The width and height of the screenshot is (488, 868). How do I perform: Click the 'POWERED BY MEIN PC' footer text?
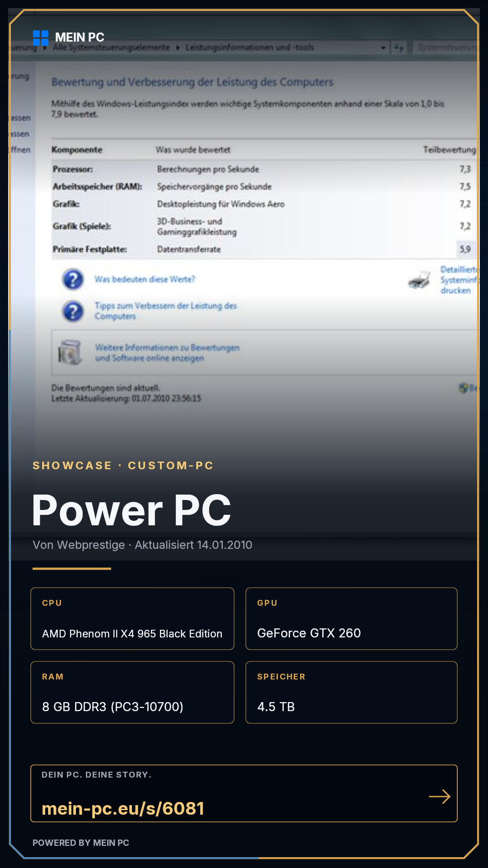point(81,843)
